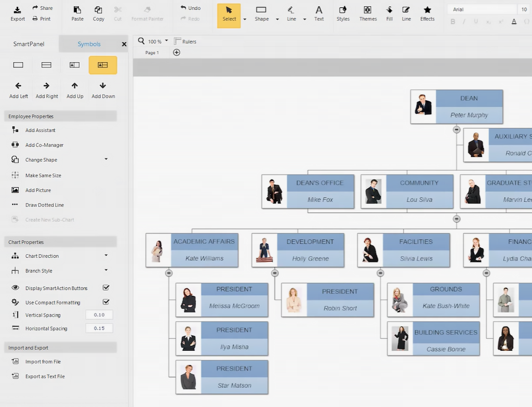532x407 pixels.
Task: Pick the Text tool
Action: click(318, 14)
